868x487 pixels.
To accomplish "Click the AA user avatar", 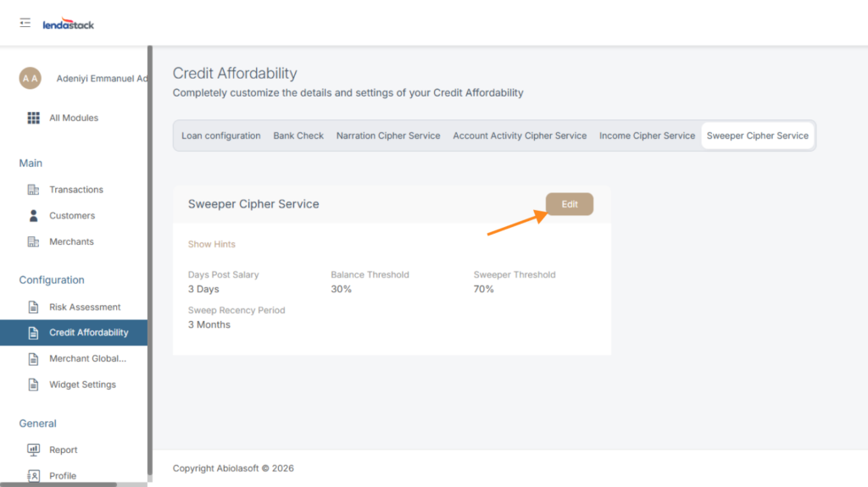I will coord(31,78).
